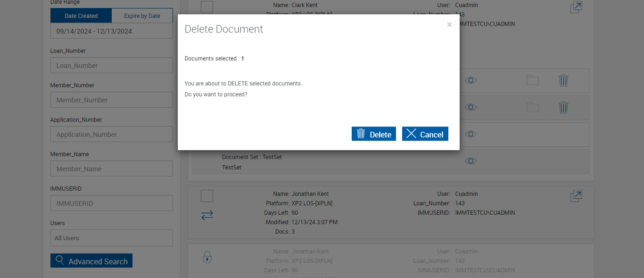Viewport: 644px width, 278px height.
Task: Click into the Member_Number input field
Action: click(x=112, y=100)
